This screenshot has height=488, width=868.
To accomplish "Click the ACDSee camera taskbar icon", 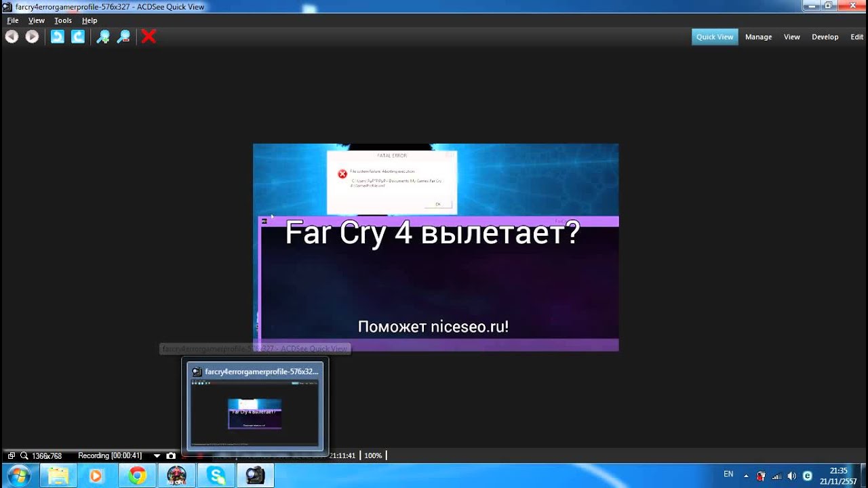I will [255, 476].
